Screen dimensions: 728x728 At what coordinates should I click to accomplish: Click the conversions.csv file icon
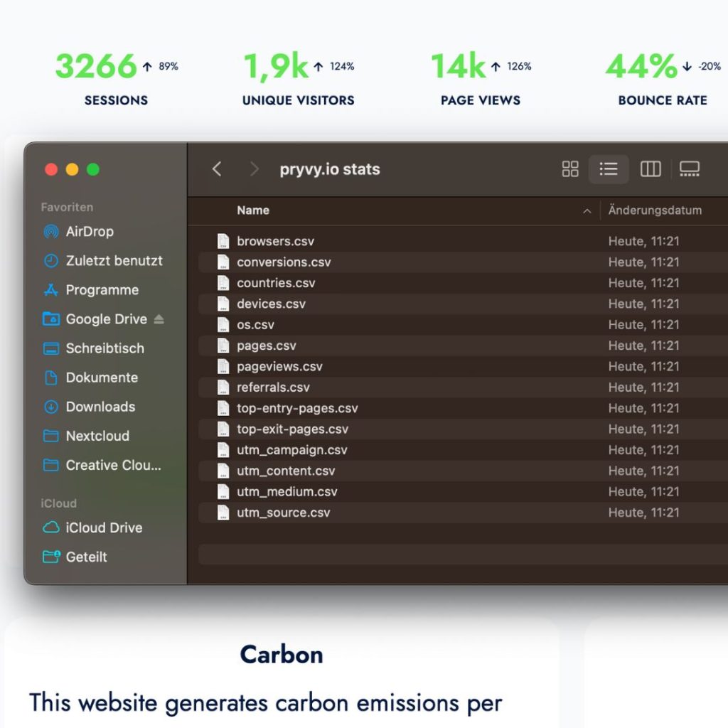pos(223,262)
